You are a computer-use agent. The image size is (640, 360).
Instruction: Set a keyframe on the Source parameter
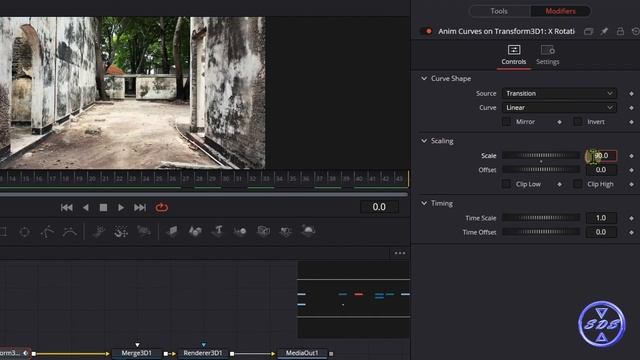[631, 93]
